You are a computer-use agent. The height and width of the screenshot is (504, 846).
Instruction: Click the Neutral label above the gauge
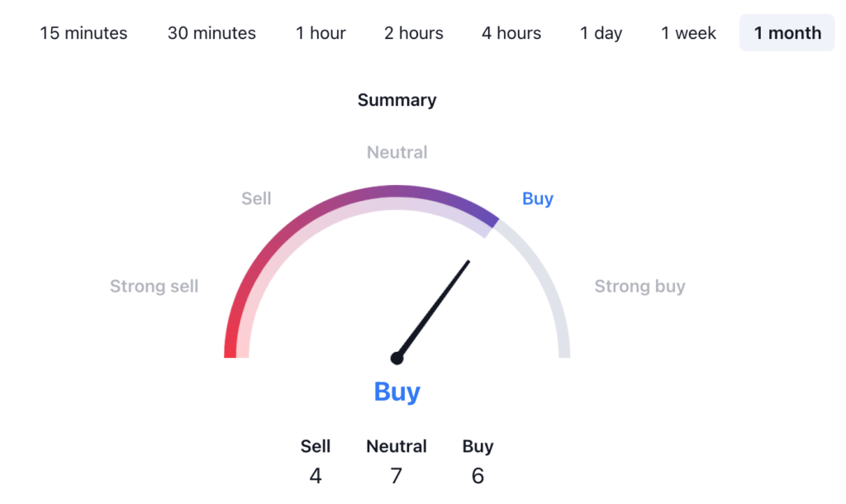397,152
